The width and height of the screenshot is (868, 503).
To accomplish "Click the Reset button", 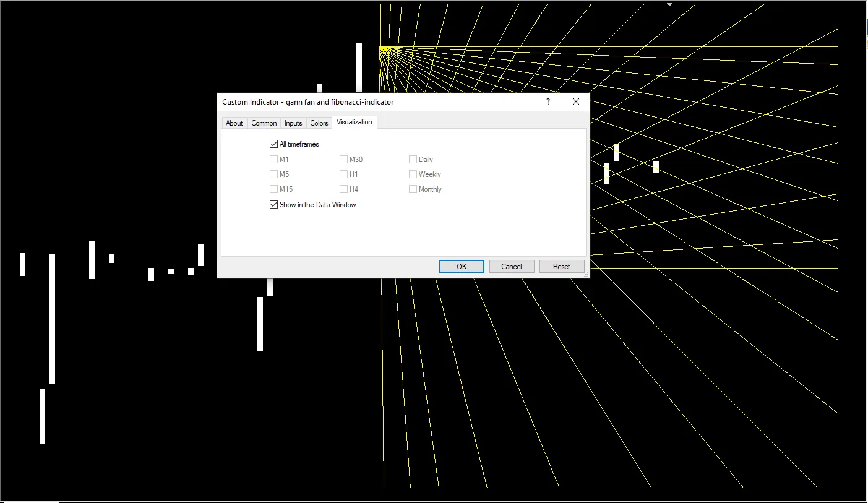I will coord(562,267).
